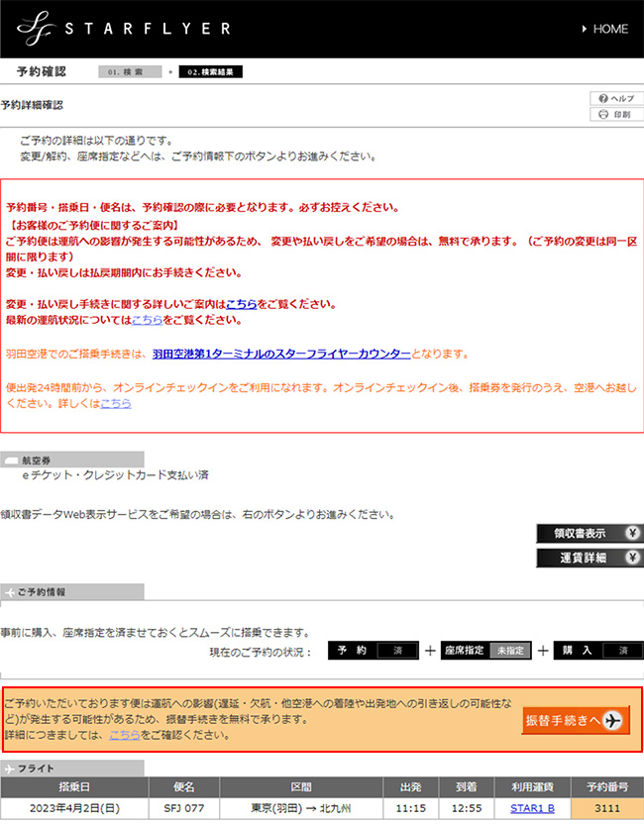Open こちら link about online check-in
The width and height of the screenshot is (644, 825).
tap(116, 403)
